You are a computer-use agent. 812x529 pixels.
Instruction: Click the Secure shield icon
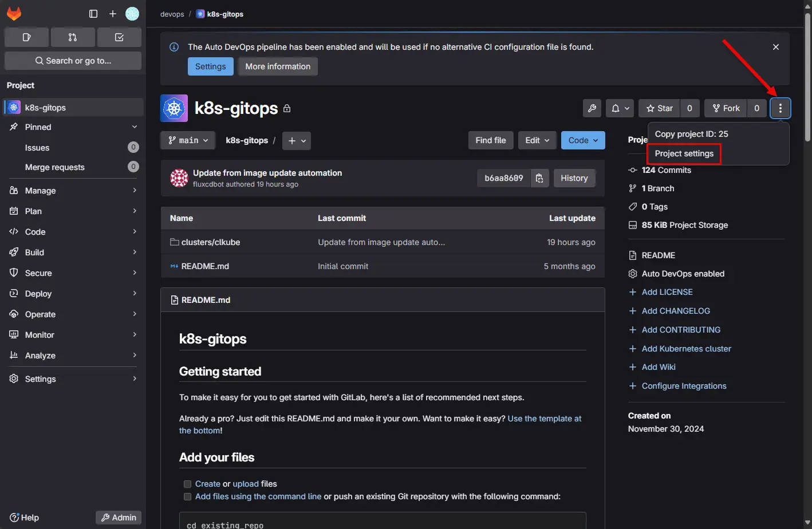pos(14,273)
